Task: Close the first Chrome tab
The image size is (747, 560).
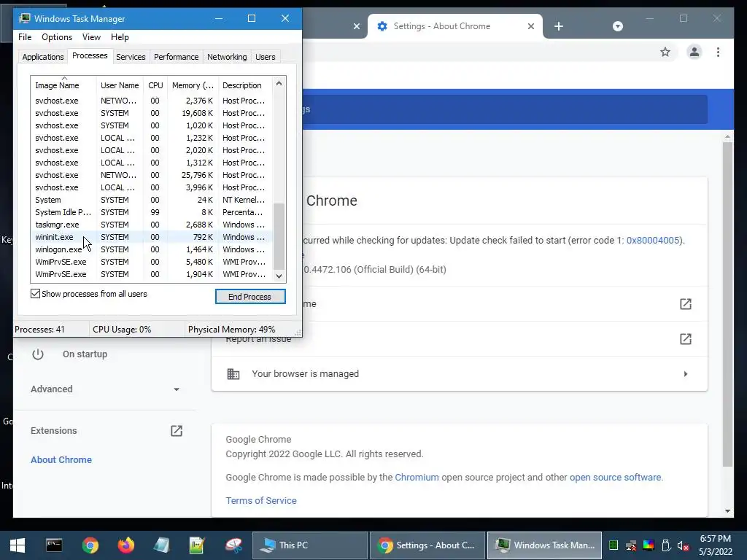Action: tap(356, 26)
